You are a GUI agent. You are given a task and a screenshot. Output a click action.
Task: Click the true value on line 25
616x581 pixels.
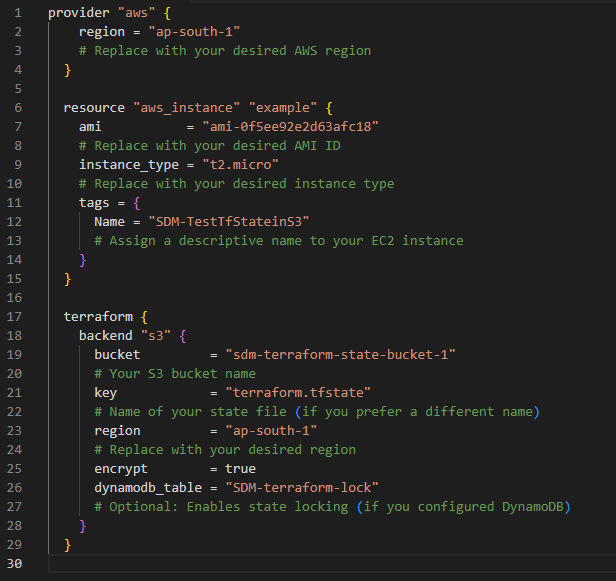coord(240,469)
